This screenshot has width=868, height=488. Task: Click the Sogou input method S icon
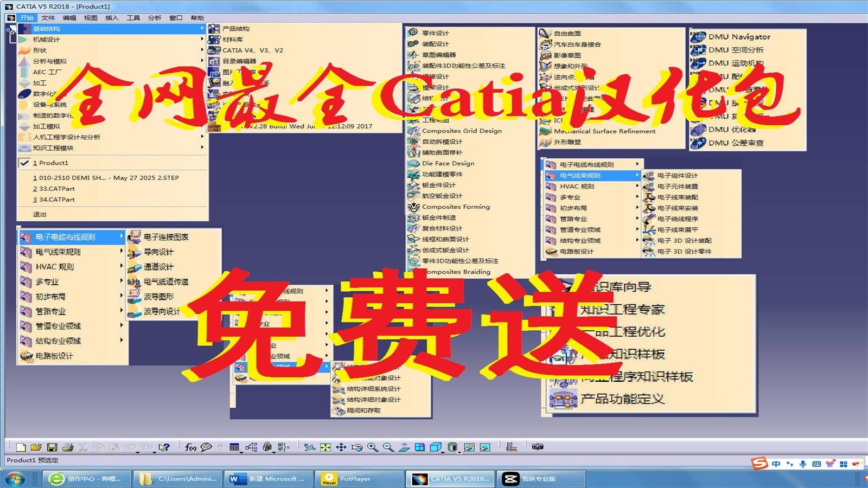[x=759, y=464]
